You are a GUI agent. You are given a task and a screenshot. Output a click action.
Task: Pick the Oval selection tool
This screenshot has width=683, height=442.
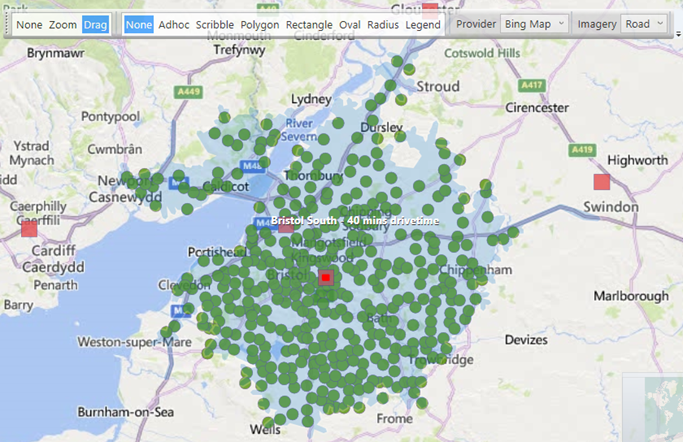coord(350,25)
